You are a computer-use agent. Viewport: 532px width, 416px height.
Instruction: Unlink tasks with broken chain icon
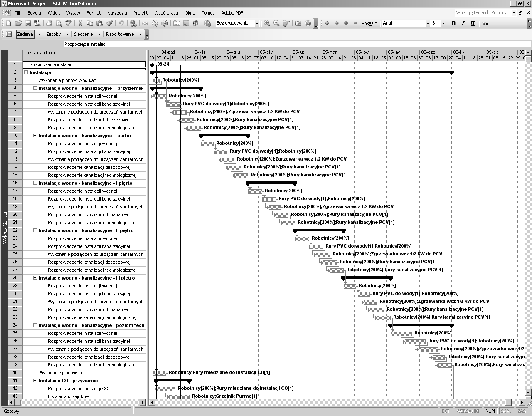point(155,23)
